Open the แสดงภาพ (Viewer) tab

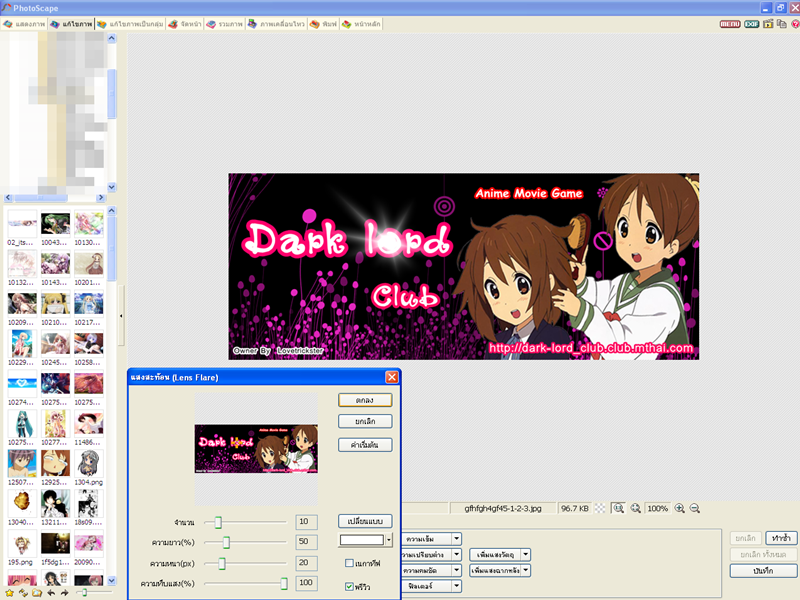pyautogui.click(x=24, y=24)
